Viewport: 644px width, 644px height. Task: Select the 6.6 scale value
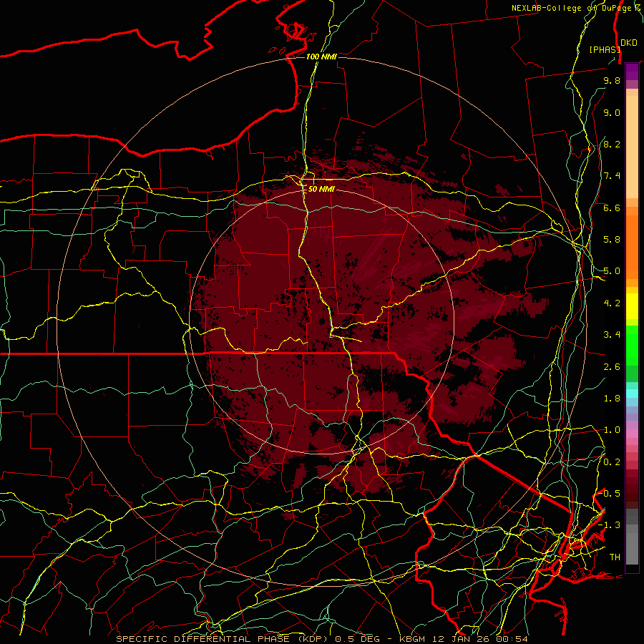[x=612, y=208]
